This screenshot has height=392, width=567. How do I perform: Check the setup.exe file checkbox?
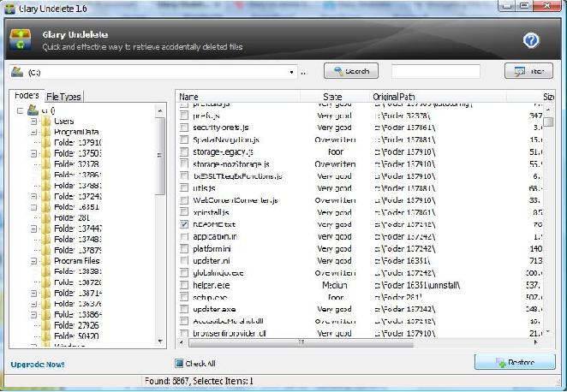(x=184, y=297)
